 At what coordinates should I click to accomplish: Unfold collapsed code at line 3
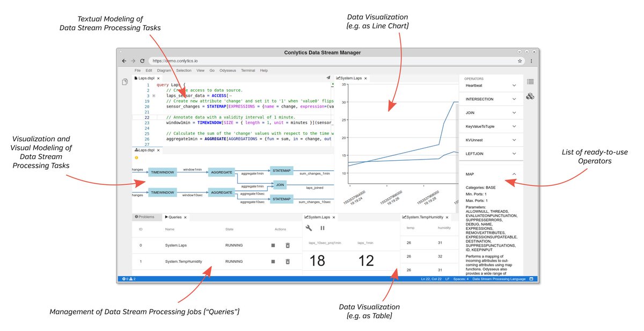click(154, 96)
